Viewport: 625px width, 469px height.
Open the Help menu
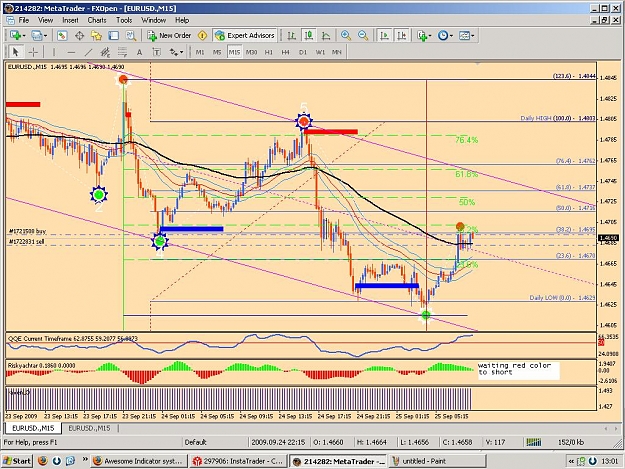point(182,20)
